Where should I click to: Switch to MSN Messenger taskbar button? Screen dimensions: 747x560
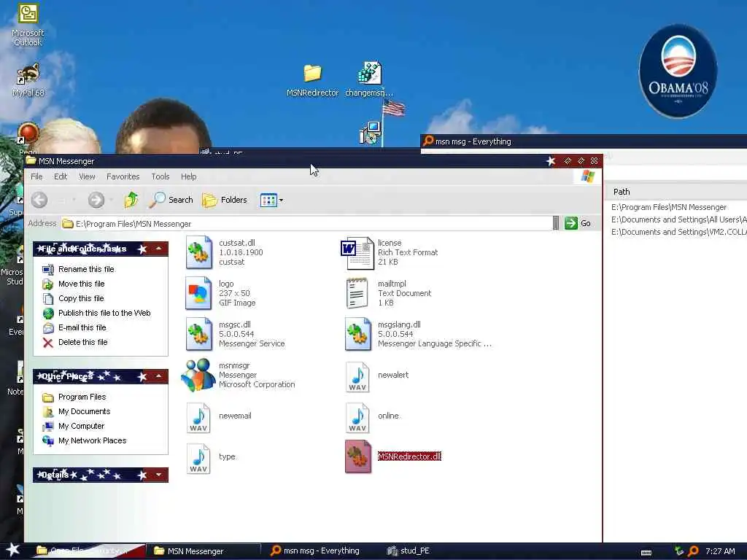click(203, 551)
